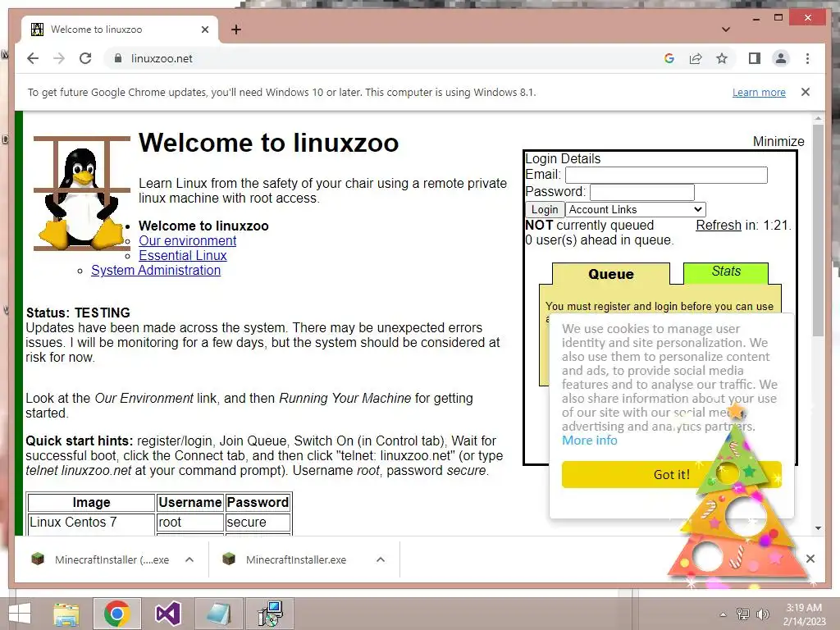Dismiss the Chrome update notification bar
840x630 pixels.
(x=806, y=92)
